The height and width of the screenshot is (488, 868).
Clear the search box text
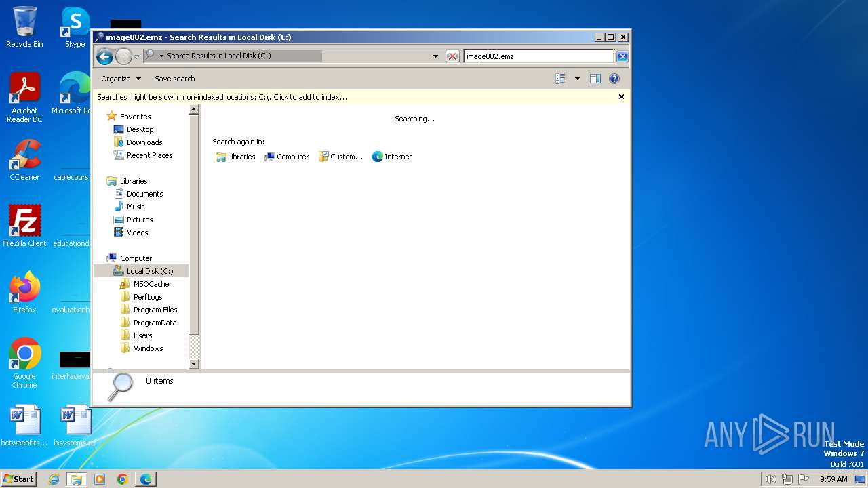622,56
